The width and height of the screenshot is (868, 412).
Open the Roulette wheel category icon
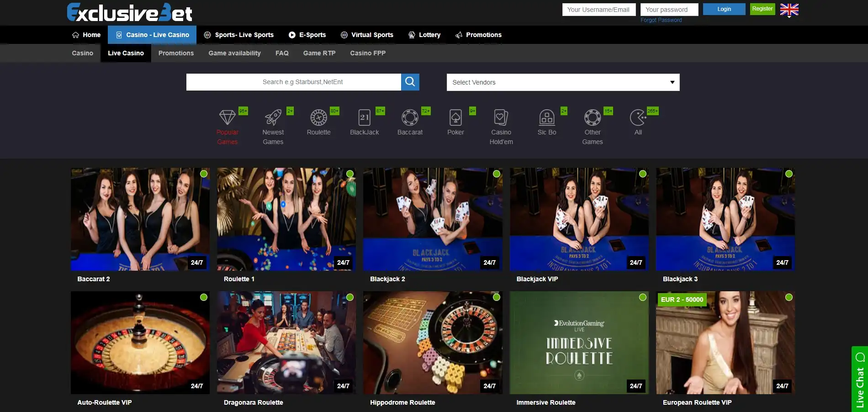tap(318, 118)
